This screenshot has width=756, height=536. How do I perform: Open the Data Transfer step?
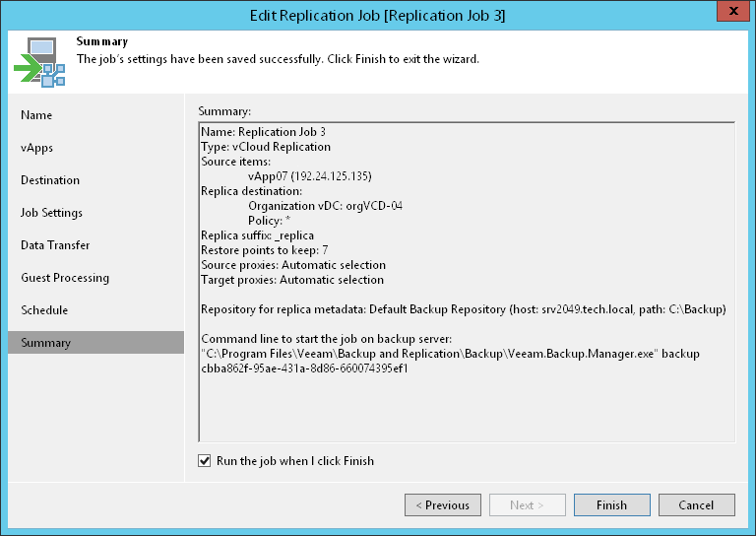click(x=55, y=245)
